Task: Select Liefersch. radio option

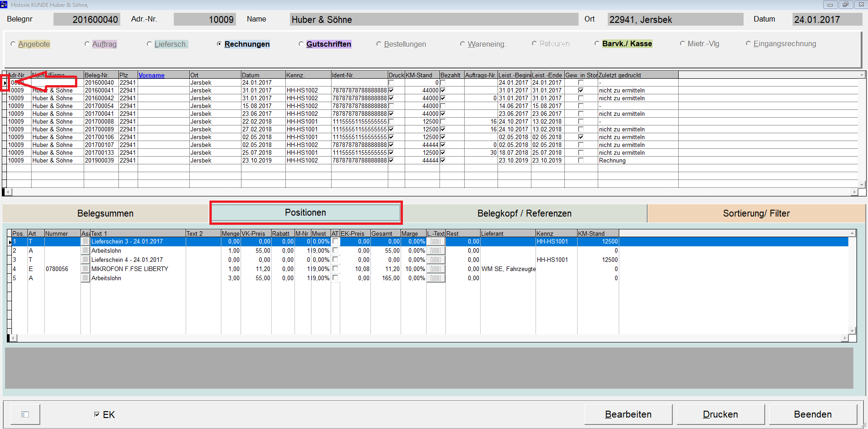Action: 149,44
